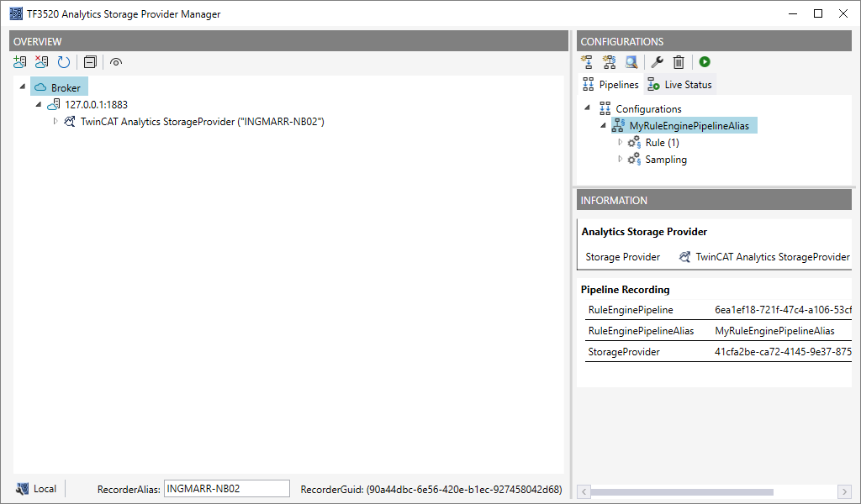
Task: Focus the RecorderAlias input field
Action: pos(227,489)
